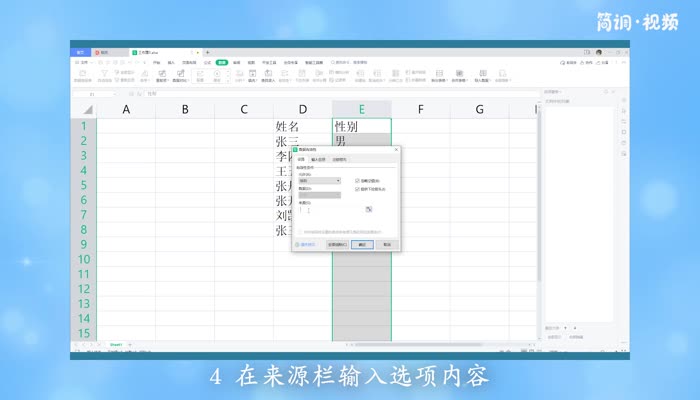Click the new tab plus icon
Viewport: 700px width, 400px height.
coord(207,52)
